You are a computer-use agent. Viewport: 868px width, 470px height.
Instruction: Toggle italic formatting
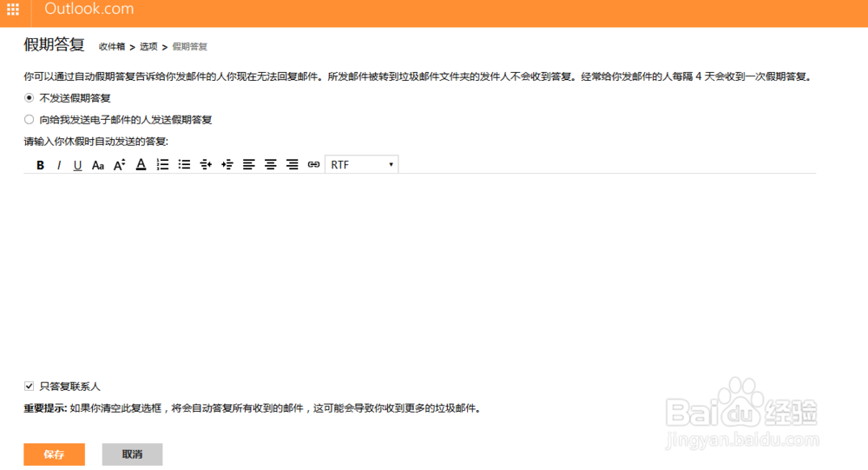[x=59, y=165]
